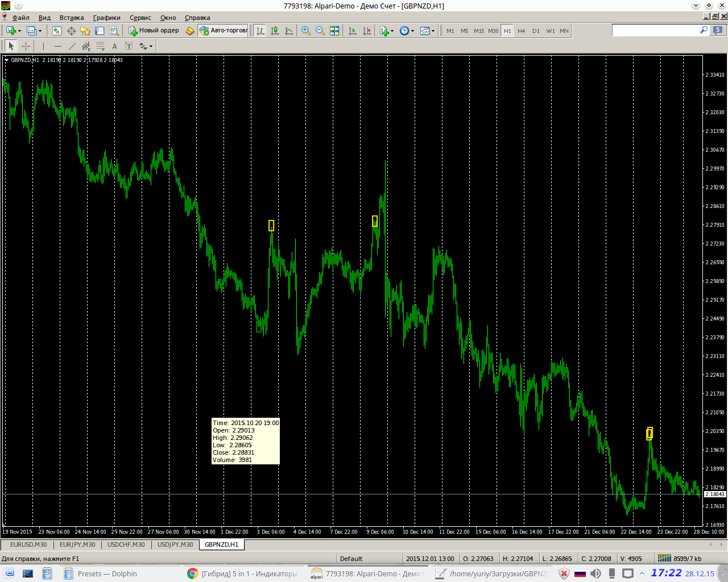Set timeframe to M30
Viewport: 728px width, 582px height.
(x=493, y=31)
